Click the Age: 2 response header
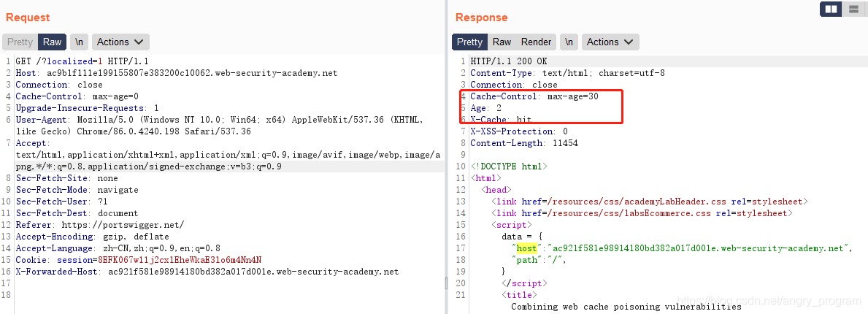The height and width of the screenshot is (314, 868). [x=485, y=108]
